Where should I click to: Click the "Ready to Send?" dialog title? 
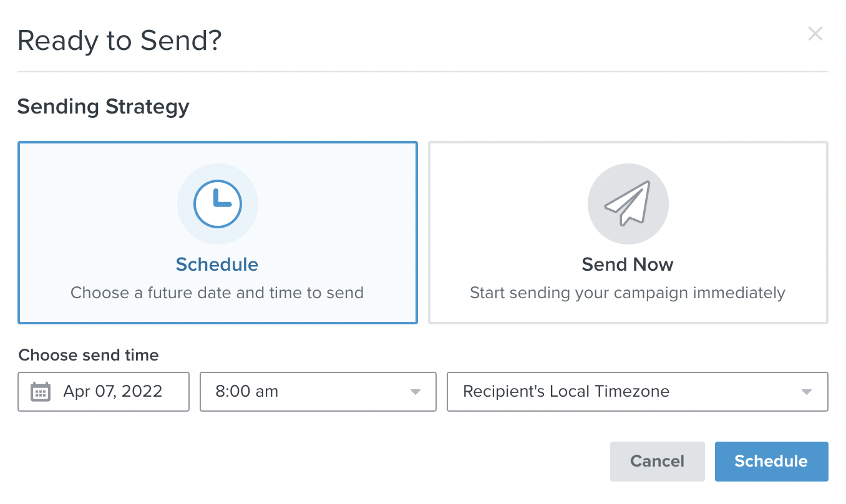pos(120,41)
